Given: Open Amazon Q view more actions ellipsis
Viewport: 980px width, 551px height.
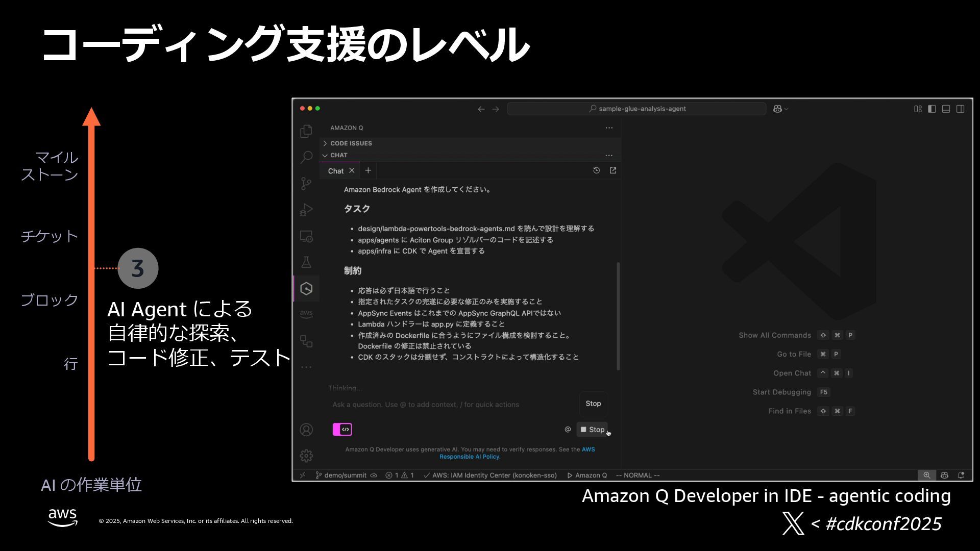Looking at the screenshot, I should (609, 128).
